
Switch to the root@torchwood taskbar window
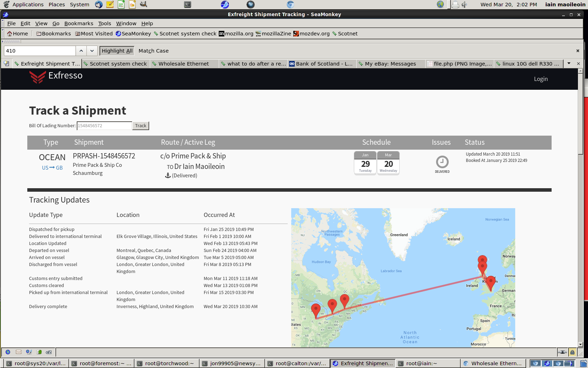pos(167,363)
